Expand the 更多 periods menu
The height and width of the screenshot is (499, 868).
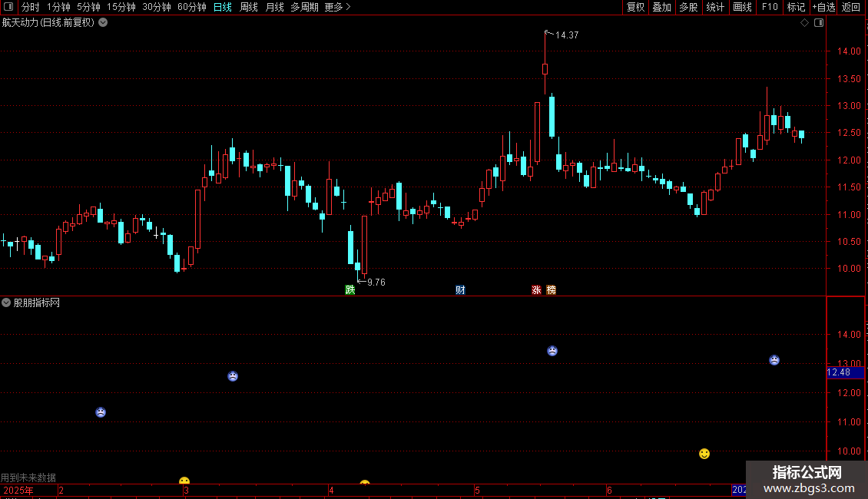pos(337,7)
